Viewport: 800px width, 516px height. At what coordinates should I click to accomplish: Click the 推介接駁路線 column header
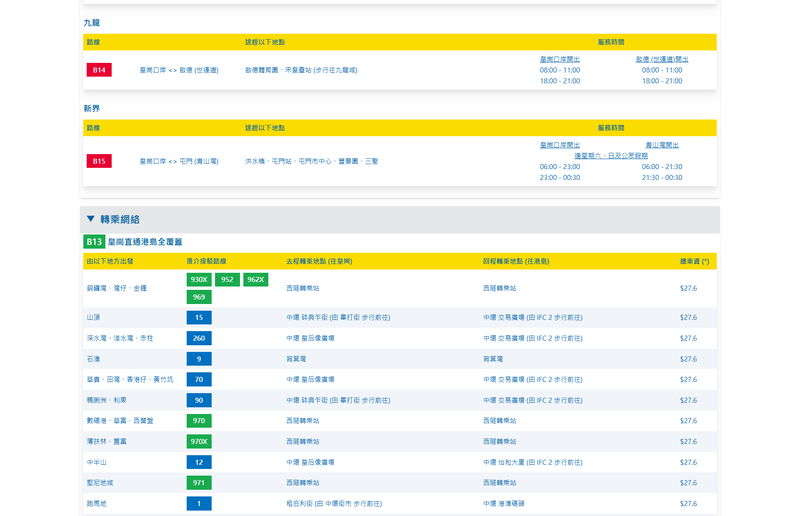tap(206, 261)
